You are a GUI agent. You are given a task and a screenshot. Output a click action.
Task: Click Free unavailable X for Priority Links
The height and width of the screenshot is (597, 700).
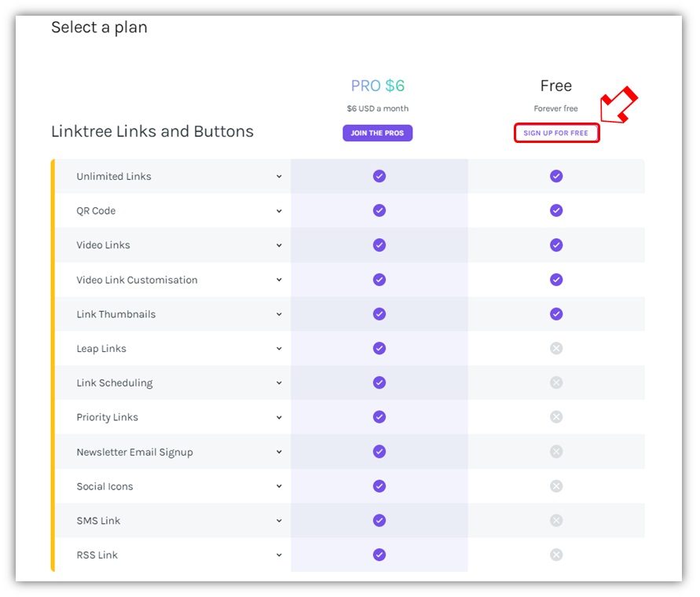556,417
